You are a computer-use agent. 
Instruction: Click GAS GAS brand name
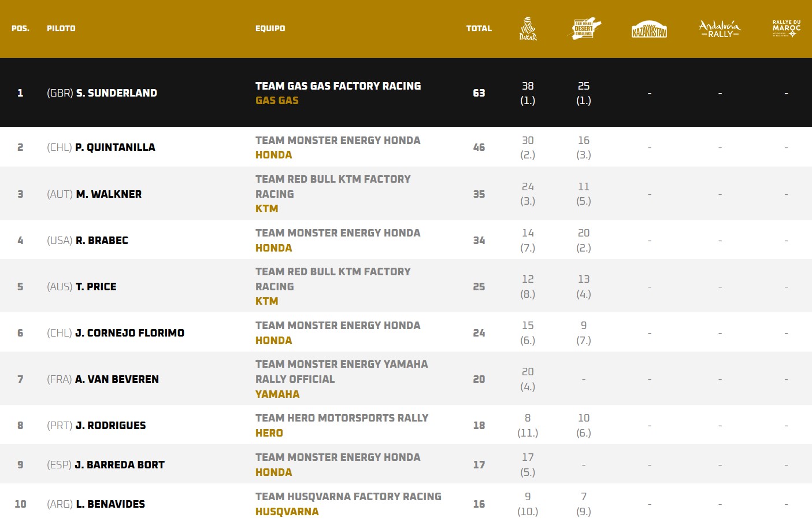tap(277, 100)
